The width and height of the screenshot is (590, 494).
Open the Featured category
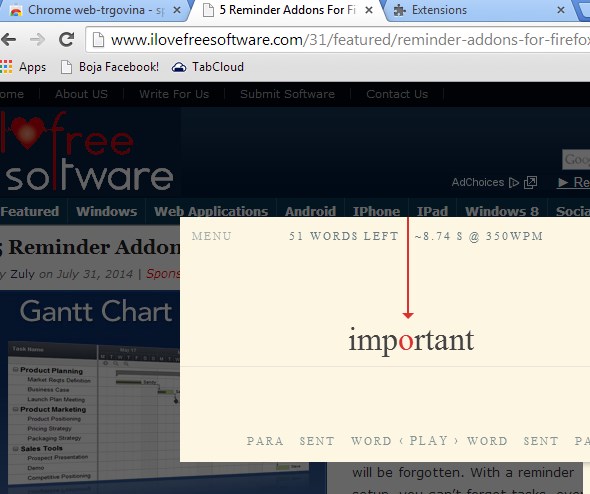(x=30, y=211)
